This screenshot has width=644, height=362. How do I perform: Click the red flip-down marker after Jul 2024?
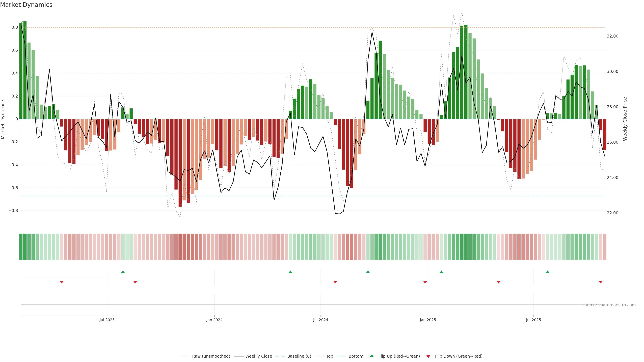(x=335, y=282)
